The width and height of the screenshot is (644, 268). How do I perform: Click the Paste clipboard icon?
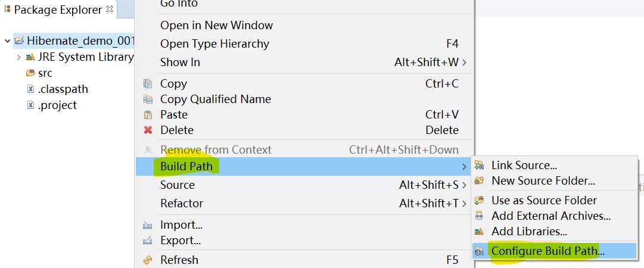(x=147, y=114)
